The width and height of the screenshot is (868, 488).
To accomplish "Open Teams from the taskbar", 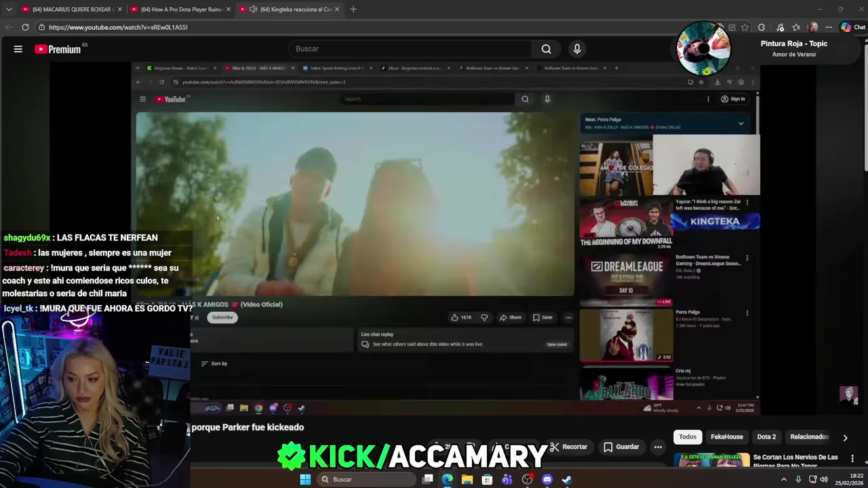I will point(507,479).
